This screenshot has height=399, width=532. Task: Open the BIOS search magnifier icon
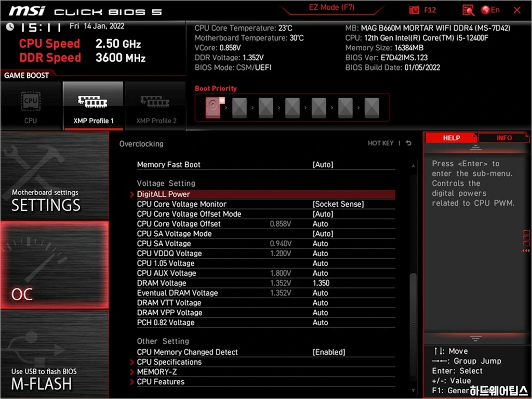(x=468, y=10)
